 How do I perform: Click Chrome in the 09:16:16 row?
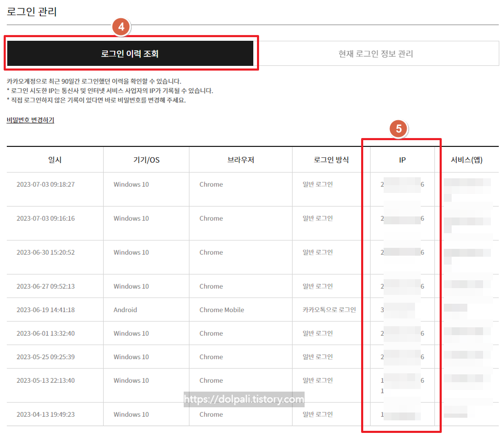point(211,219)
